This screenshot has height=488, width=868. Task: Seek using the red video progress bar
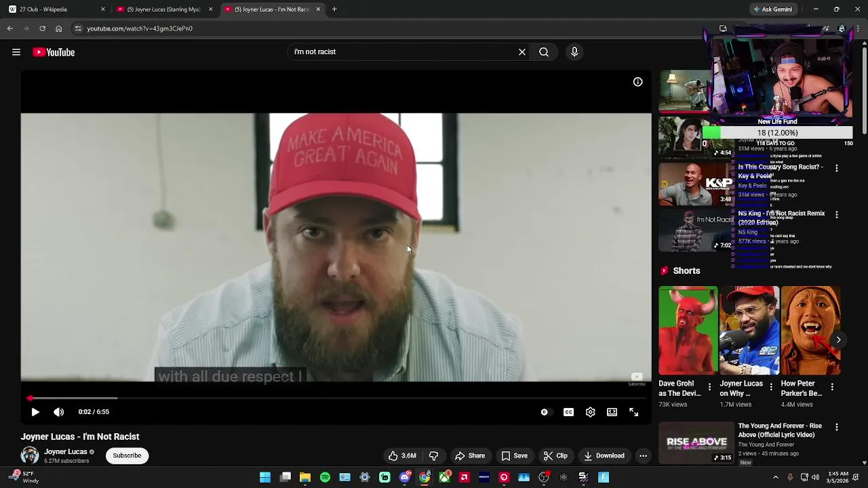pyautogui.click(x=336, y=398)
